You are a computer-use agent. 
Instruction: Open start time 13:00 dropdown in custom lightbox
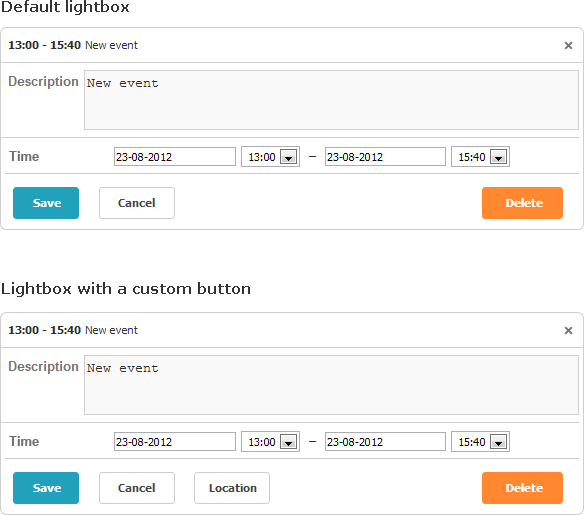(x=270, y=442)
